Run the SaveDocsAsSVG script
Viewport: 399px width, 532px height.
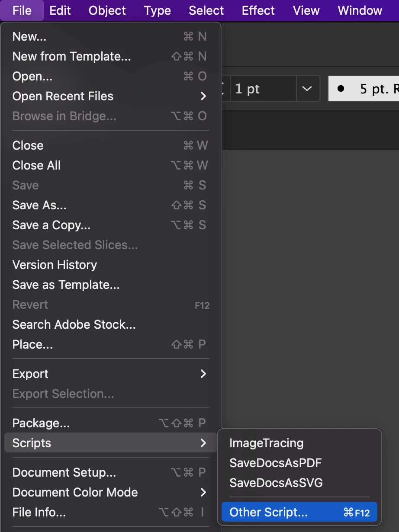coord(276,483)
